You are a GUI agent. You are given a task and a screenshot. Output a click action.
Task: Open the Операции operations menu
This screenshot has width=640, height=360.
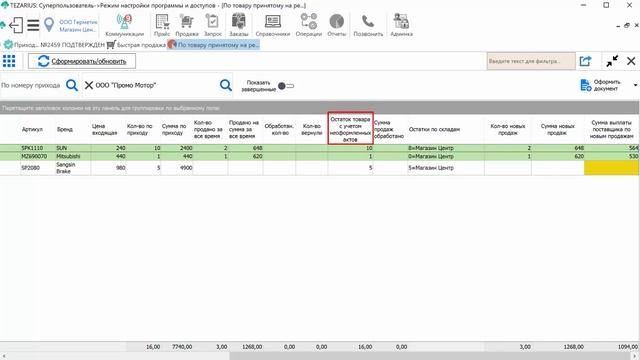(x=309, y=25)
